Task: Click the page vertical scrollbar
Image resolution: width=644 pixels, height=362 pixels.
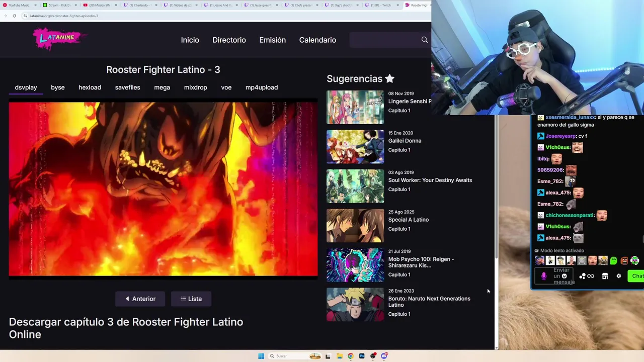Action: (497, 186)
